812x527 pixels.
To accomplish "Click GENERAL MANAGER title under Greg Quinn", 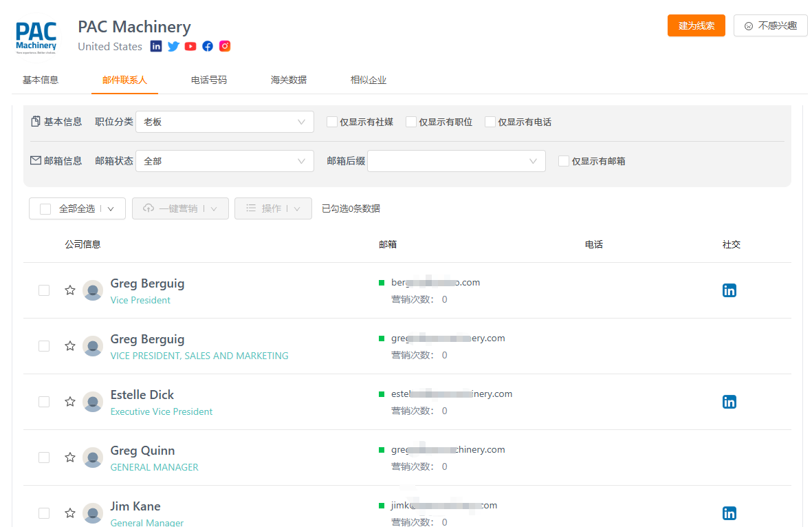I will (154, 467).
